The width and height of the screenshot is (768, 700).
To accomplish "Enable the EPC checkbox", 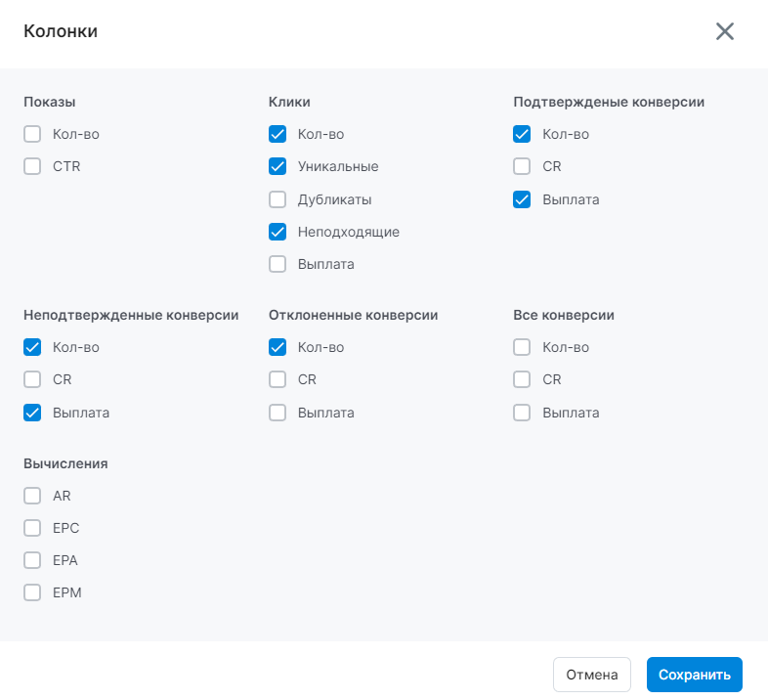I will point(32,528).
